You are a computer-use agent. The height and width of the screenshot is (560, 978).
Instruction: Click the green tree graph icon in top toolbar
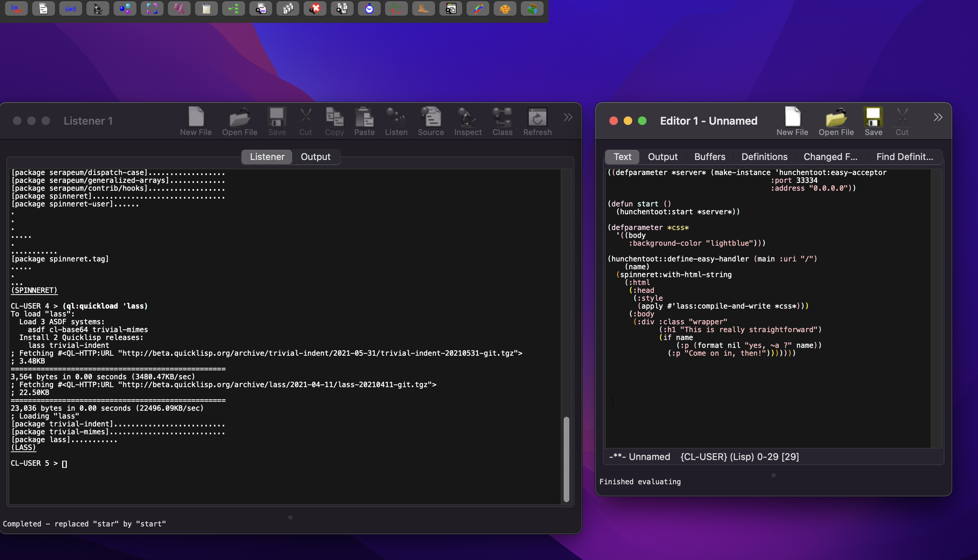(234, 9)
